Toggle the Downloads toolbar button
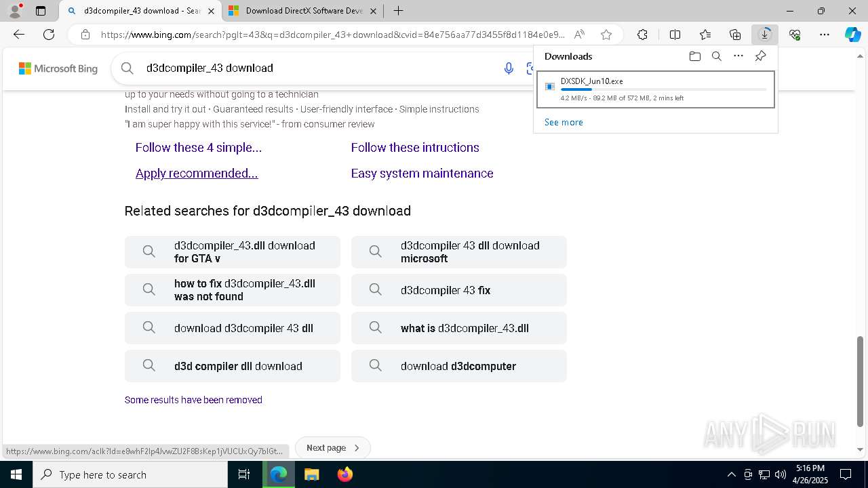 pos(765,35)
